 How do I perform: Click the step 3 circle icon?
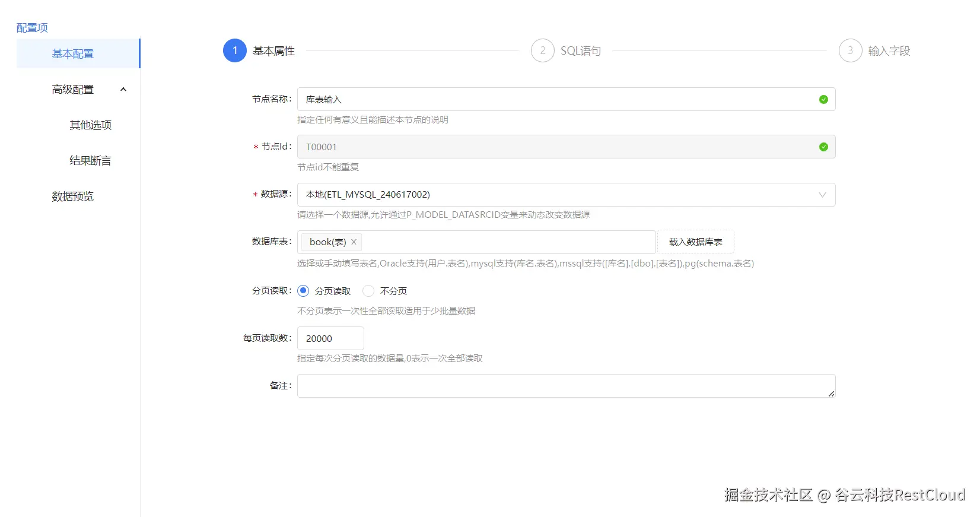[851, 51]
